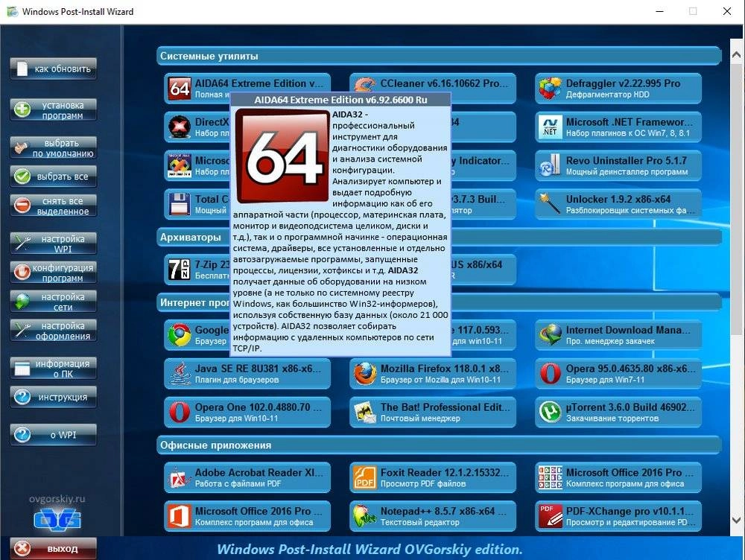
Task: Click the CCleaner application icon
Action: [x=364, y=83]
